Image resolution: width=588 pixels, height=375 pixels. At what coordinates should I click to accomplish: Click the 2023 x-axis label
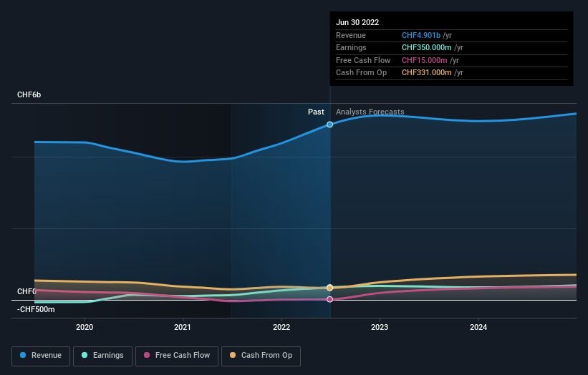pyautogui.click(x=380, y=328)
